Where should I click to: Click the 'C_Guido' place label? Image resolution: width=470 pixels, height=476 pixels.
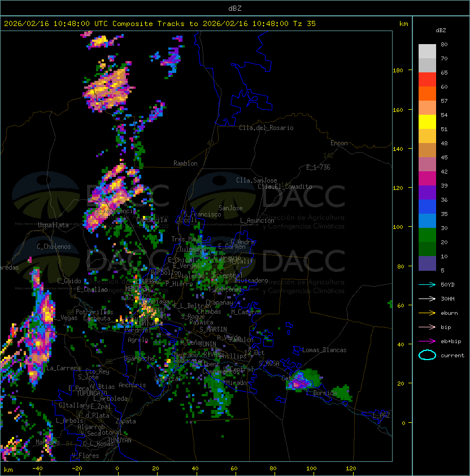point(69,281)
